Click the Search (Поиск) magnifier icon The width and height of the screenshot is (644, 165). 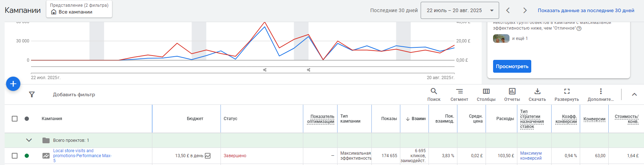pos(433,92)
